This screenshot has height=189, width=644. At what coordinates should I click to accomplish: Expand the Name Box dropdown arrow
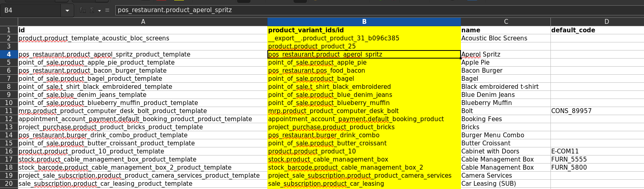67,10
